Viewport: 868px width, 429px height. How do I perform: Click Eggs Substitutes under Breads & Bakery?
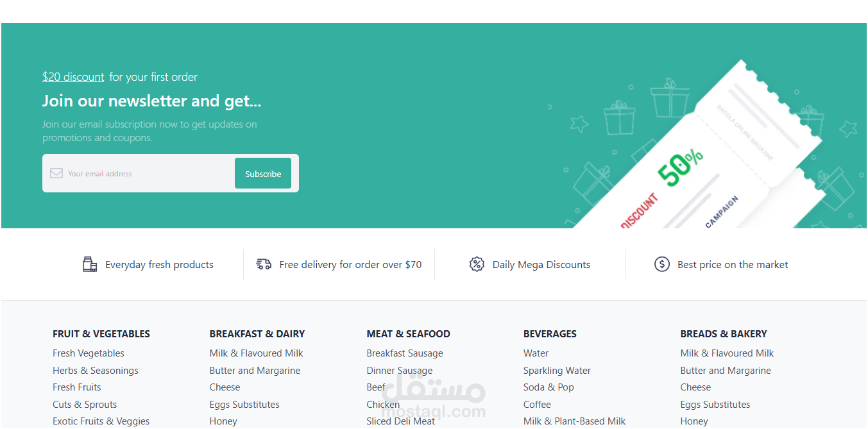(x=715, y=405)
